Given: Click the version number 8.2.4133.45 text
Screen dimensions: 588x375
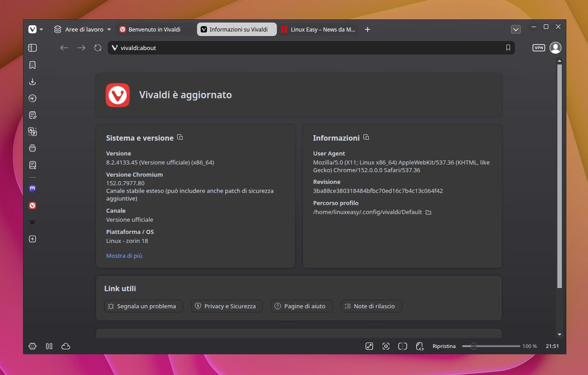Looking at the screenshot, I should coord(160,163).
